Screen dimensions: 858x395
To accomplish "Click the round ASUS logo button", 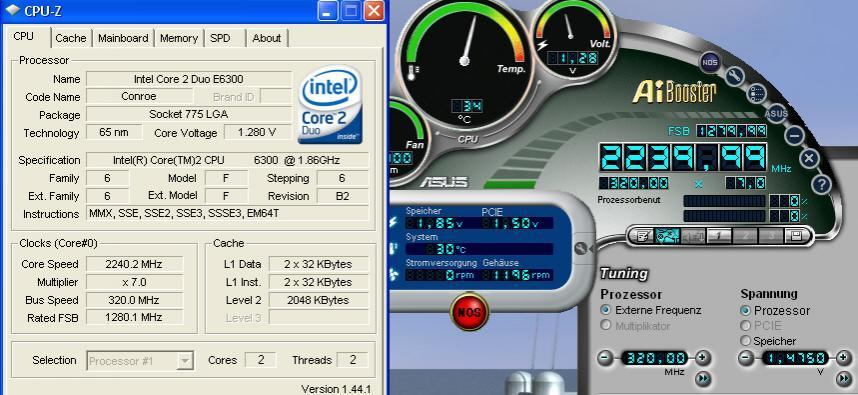I will point(776,113).
